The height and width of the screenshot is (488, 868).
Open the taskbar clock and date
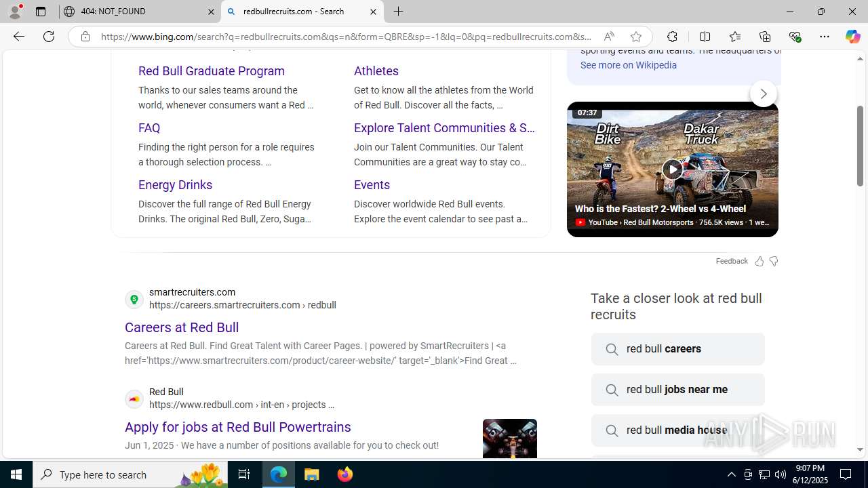pyautogui.click(x=810, y=474)
